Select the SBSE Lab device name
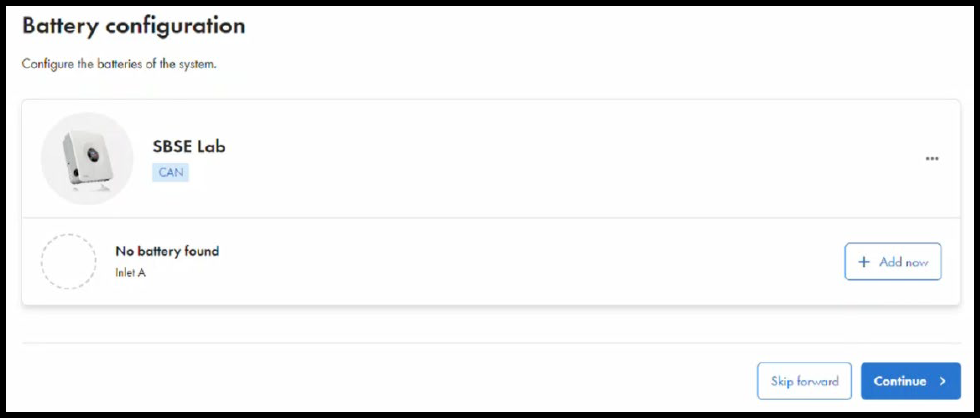 (x=189, y=146)
